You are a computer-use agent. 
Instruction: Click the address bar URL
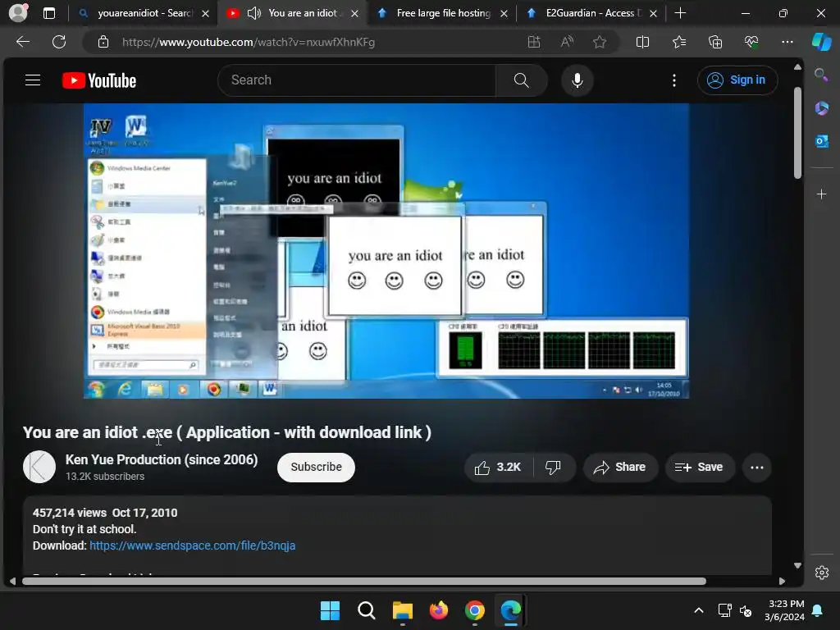click(248, 42)
